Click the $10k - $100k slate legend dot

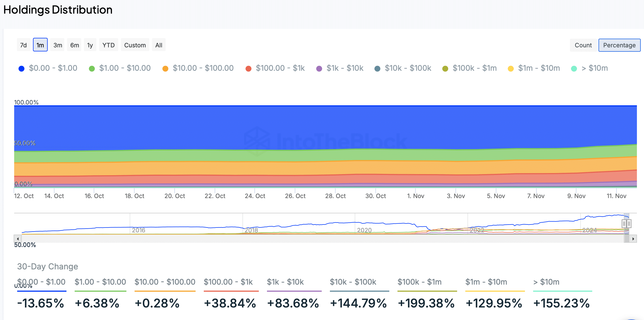coord(377,69)
